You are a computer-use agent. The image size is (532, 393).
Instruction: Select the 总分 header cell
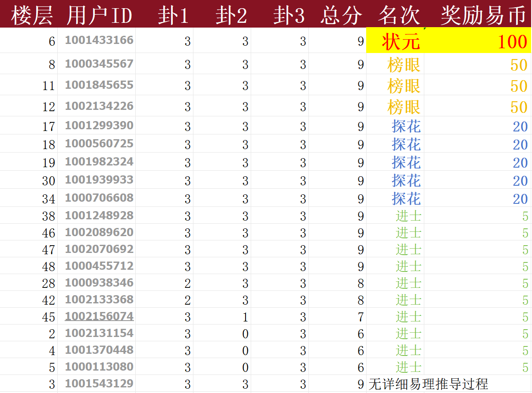(x=341, y=16)
